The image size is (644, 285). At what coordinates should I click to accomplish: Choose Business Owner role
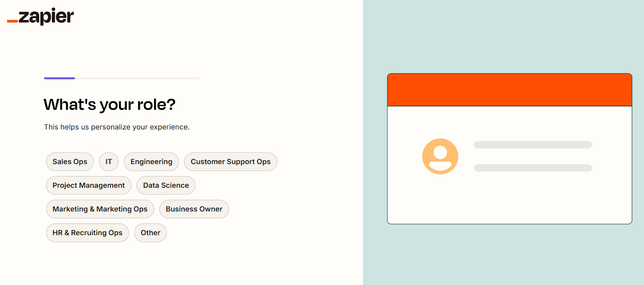point(194,209)
